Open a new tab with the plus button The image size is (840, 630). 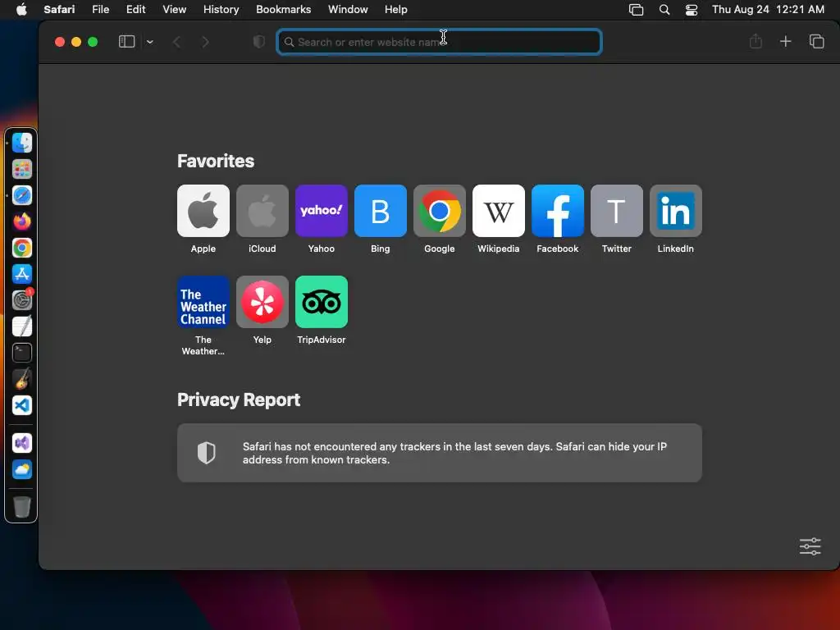click(785, 41)
